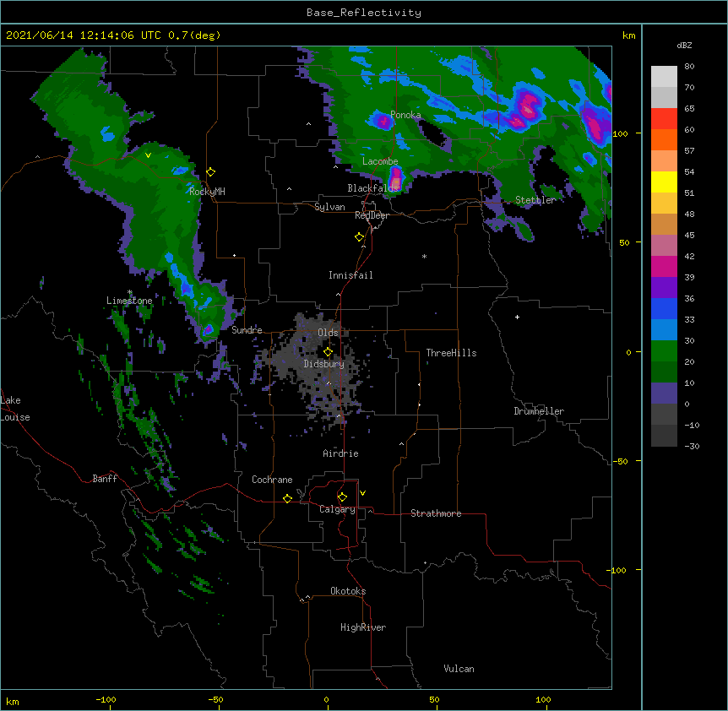Click the Drumheller label
The height and width of the screenshot is (711, 728).
click(539, 411)
